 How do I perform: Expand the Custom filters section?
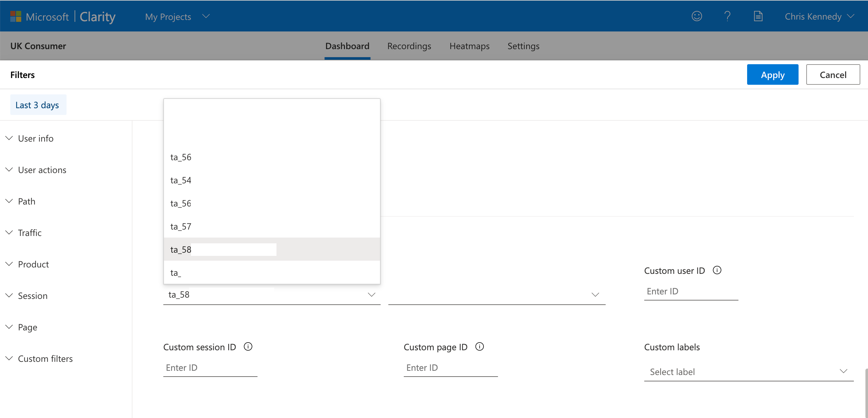coord(45,358)
